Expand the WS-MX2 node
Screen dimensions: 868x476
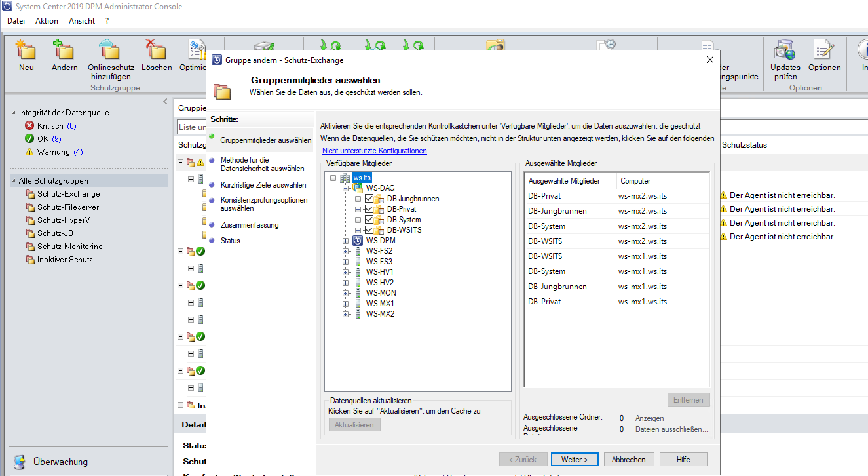(x=346, y=314)
